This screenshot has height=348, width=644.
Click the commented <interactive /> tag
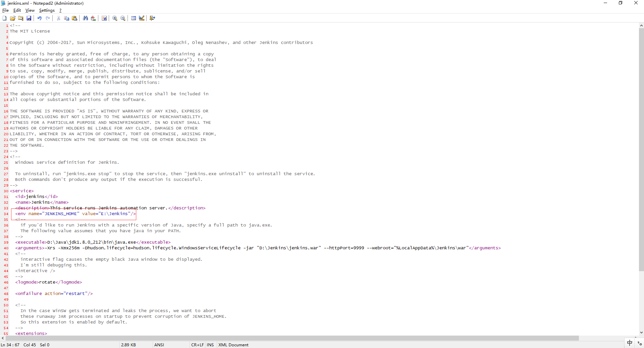[x=35, y=271]
